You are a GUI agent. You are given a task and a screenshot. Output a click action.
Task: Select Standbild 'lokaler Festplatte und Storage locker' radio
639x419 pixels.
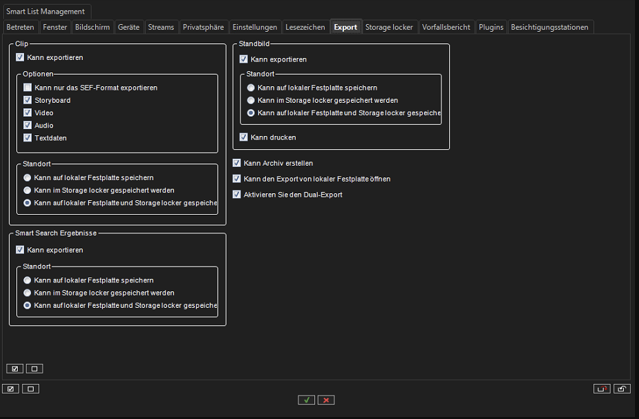pos(251,113)
